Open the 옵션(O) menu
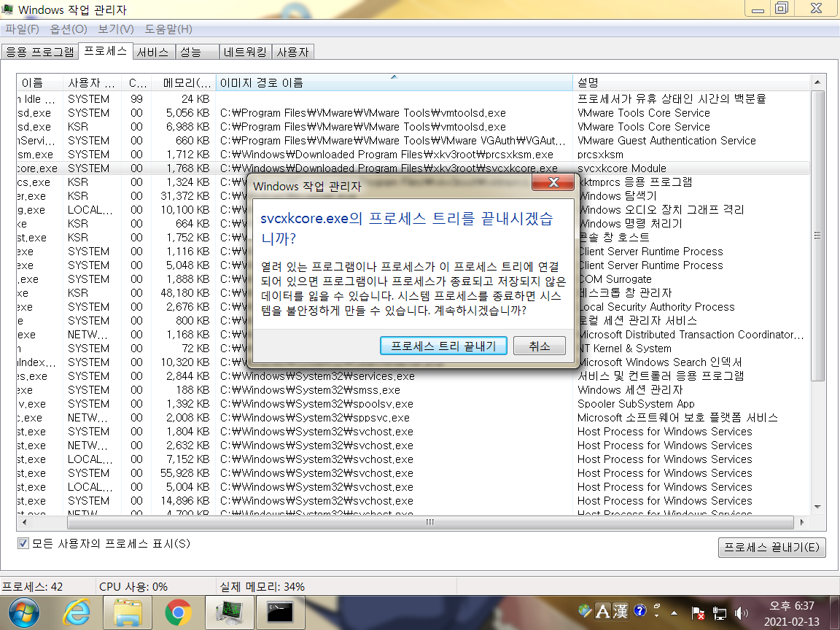840x630 pixels. [68, 29]
